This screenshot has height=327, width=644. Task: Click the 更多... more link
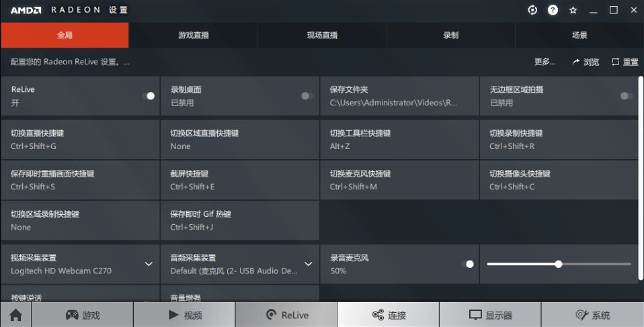545,62
